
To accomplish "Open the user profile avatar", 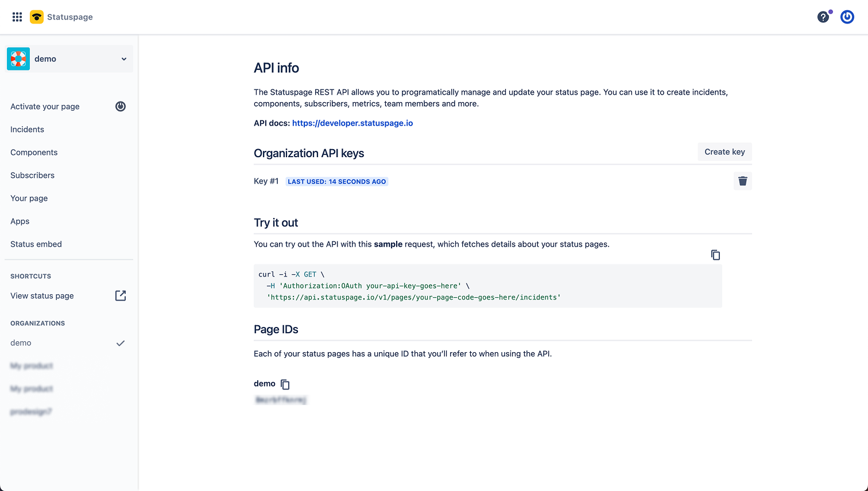I will click(847, 17).
